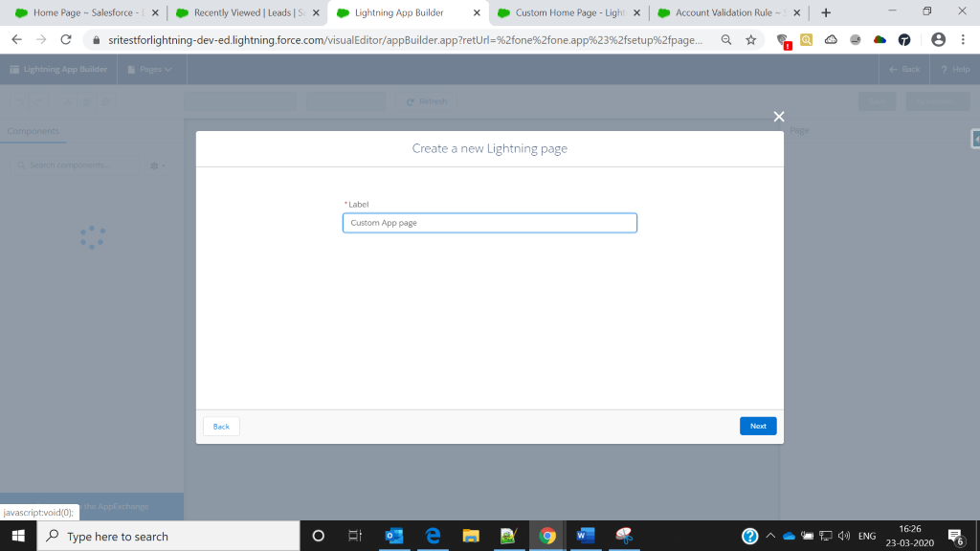The height and width of the screenshot is (551, 980).
Task: Bookmark this page with the star icon
Action: pyautogui.click(x=751, y=40)
